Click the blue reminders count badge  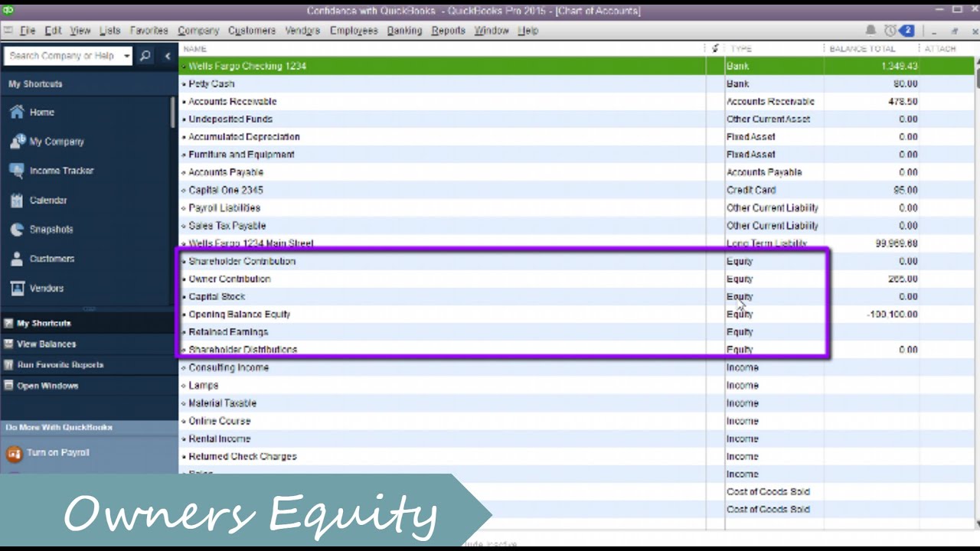(907, 31)
